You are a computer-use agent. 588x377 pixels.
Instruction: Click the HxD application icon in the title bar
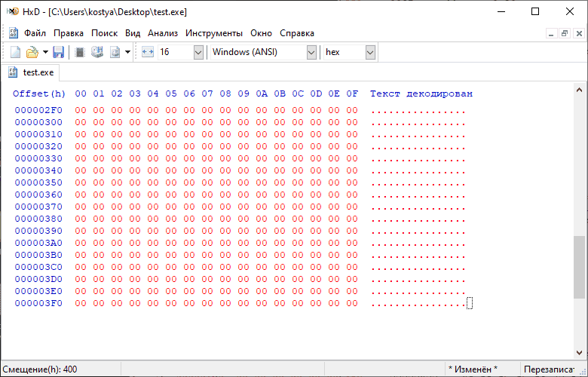pyautogui.click(x=13, y=11)
